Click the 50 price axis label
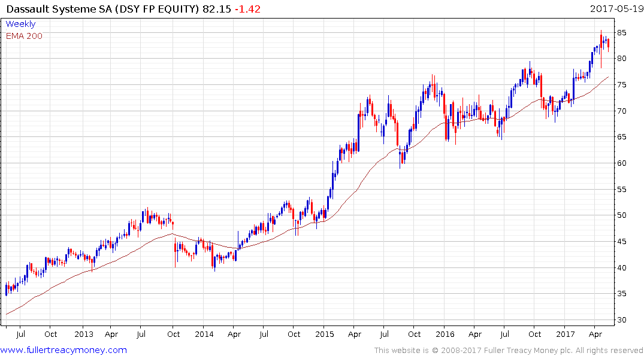 coord(621,215)
